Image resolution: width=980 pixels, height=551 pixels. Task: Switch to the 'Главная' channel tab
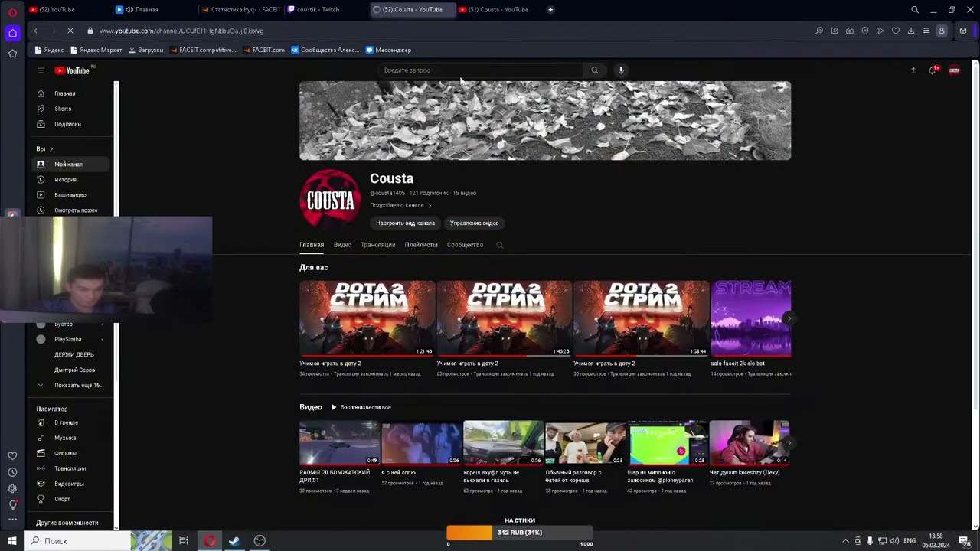(312, 245)
